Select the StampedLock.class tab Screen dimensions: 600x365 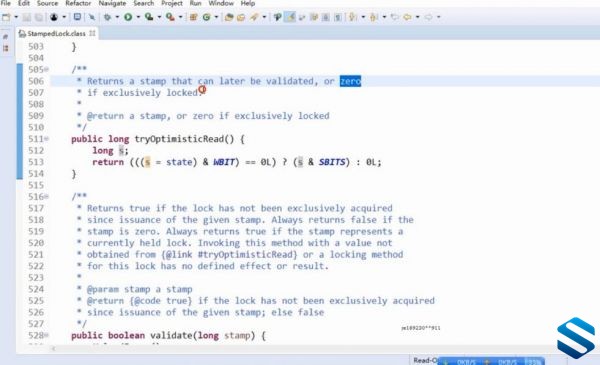57,33
